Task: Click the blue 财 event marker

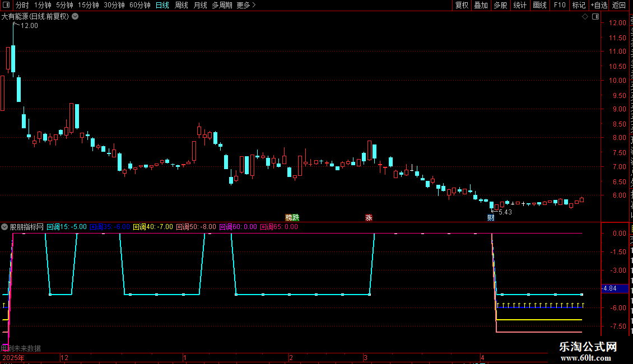Action: click(491, 217)
